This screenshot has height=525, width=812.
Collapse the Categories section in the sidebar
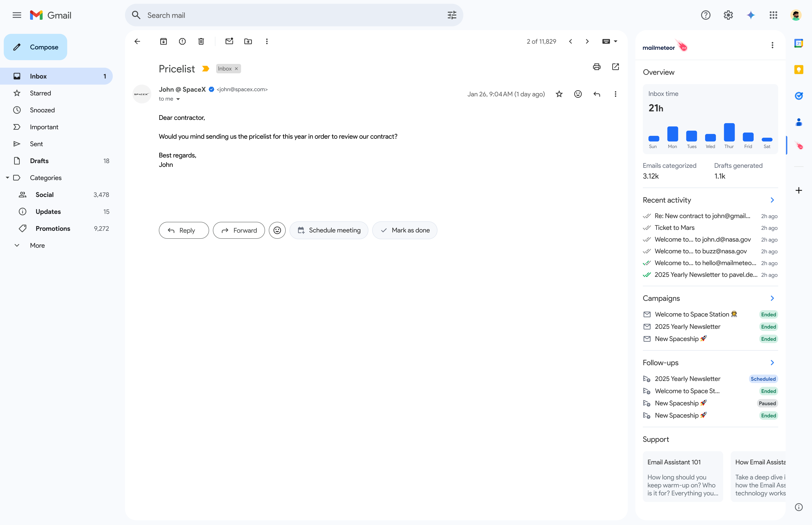pyautogui.click(x=7, y=178)
